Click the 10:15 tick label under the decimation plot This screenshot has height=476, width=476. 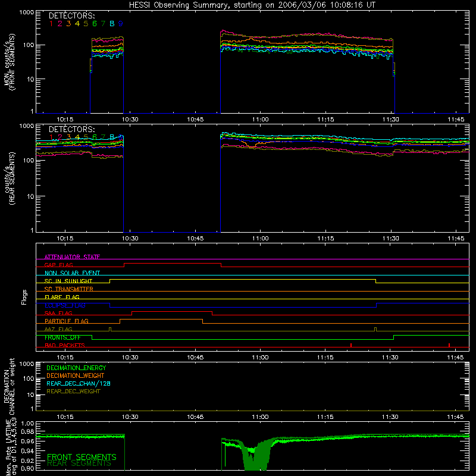[x=65, y=417]
